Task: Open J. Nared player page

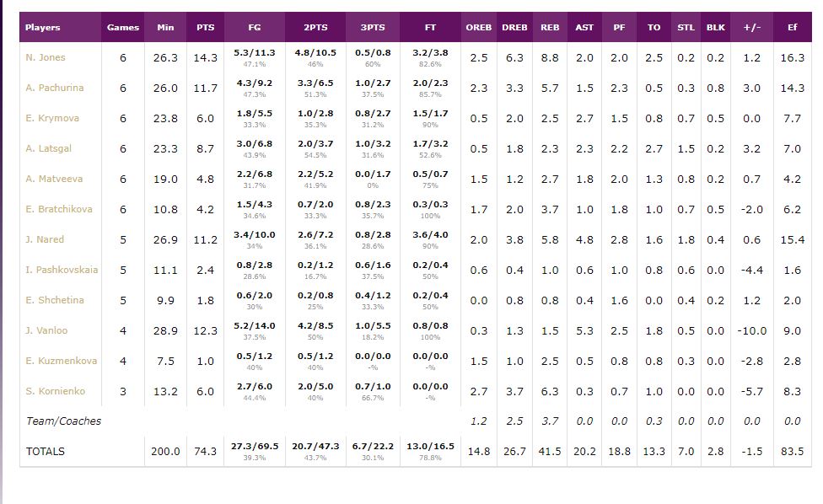Action: click(45, 239)
